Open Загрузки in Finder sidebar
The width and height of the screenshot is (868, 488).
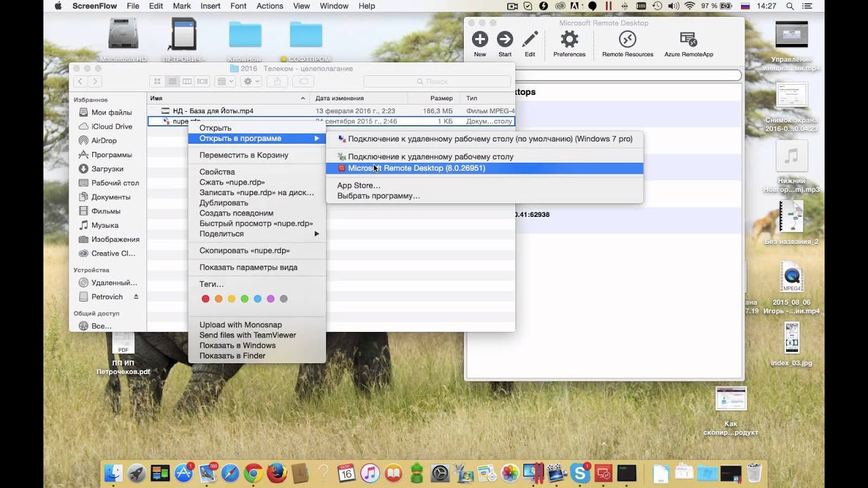(107, 169)
